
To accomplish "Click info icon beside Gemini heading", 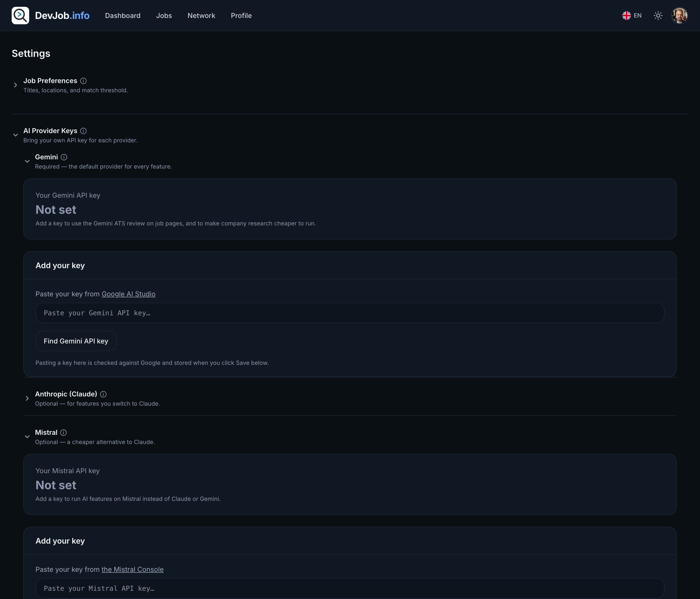I will pyautogui.click(x=64, y=157).
